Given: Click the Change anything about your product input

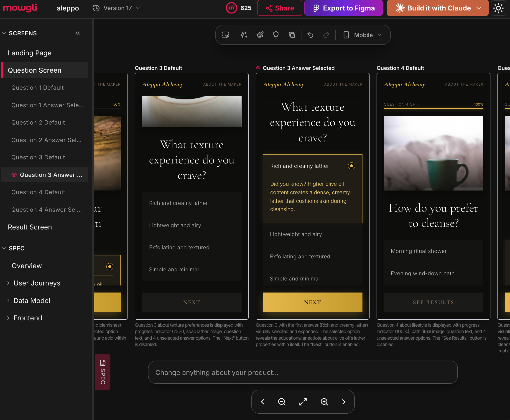Looking at the screenshot, I should 303,372.
